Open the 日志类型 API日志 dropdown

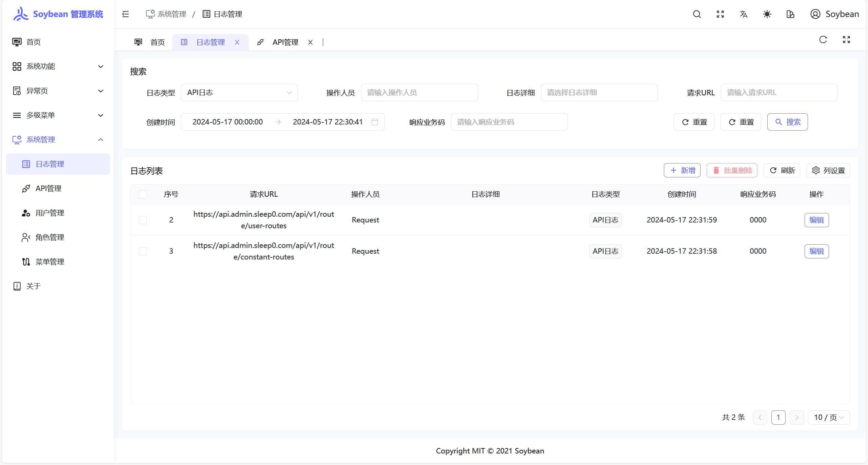click(239, 93)
